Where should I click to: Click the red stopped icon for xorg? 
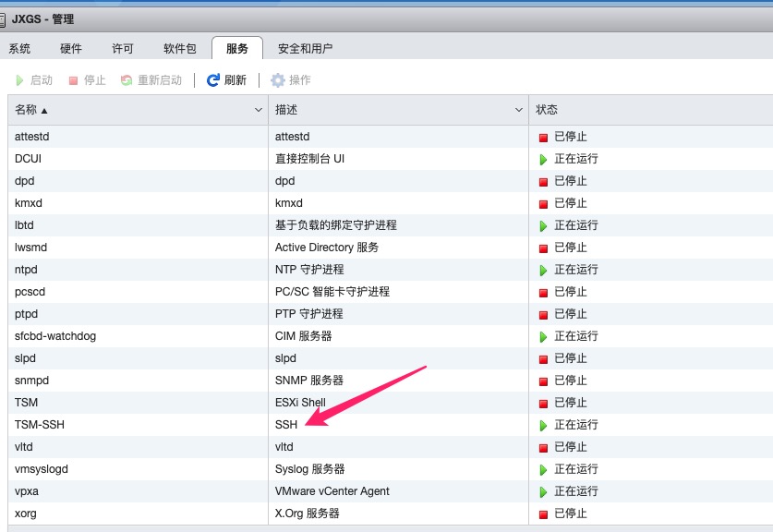point(543,514)
